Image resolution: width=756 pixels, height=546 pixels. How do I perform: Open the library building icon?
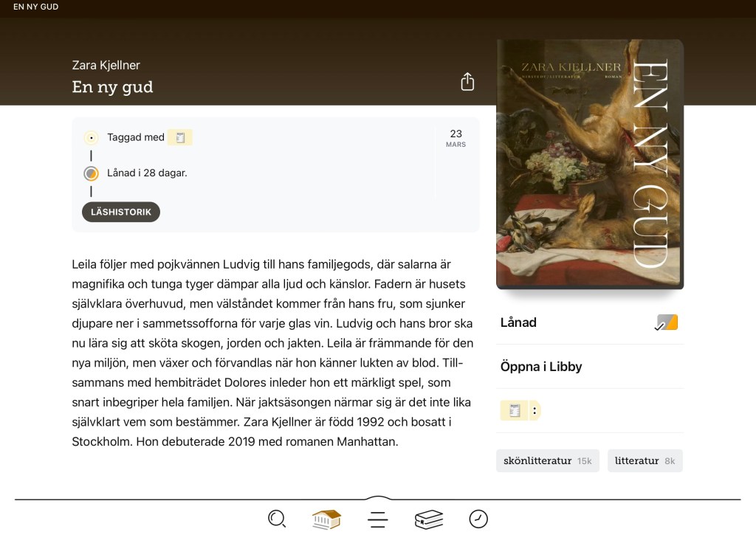coord(326,519)
